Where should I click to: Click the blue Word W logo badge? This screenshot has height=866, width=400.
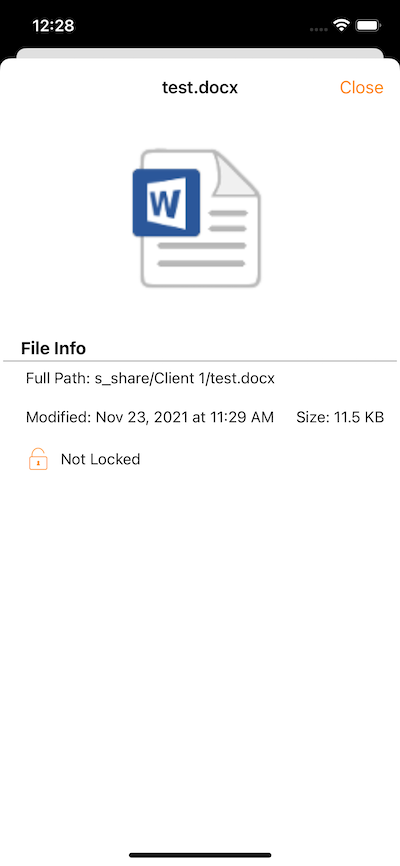click(166, 203)
